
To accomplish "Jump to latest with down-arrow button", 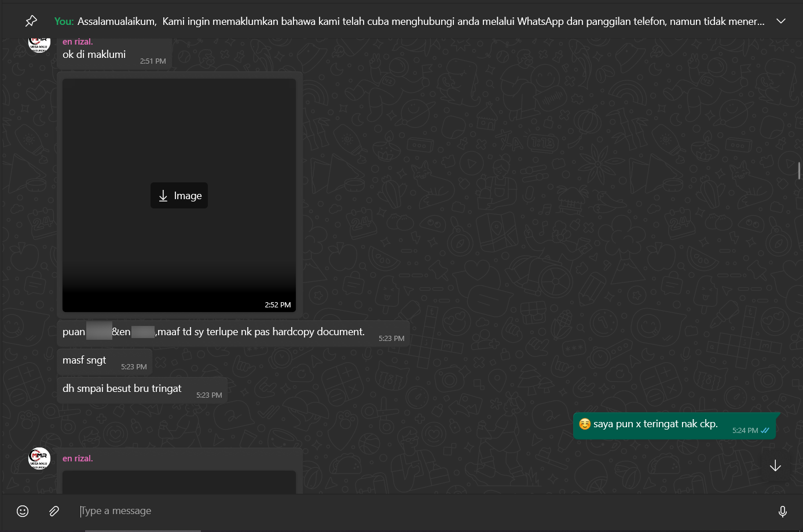I will 775,465.
